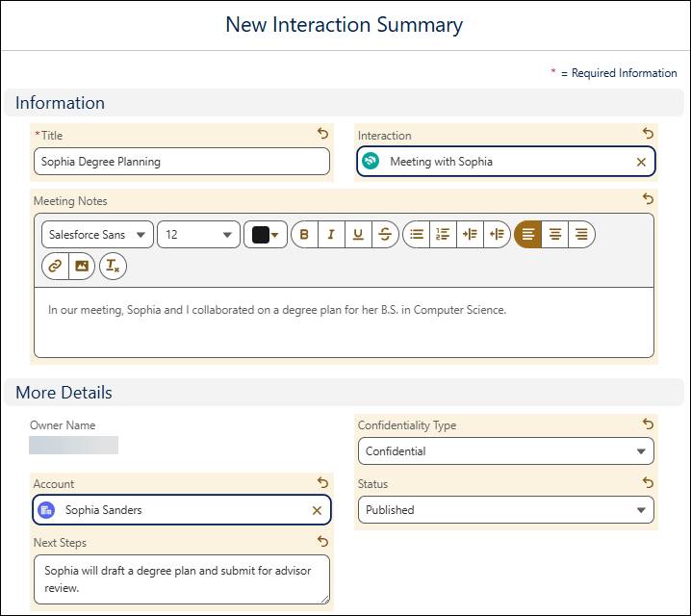Click the Next Steps text box
Screen dimensions: 691x616
click(182, 579)
